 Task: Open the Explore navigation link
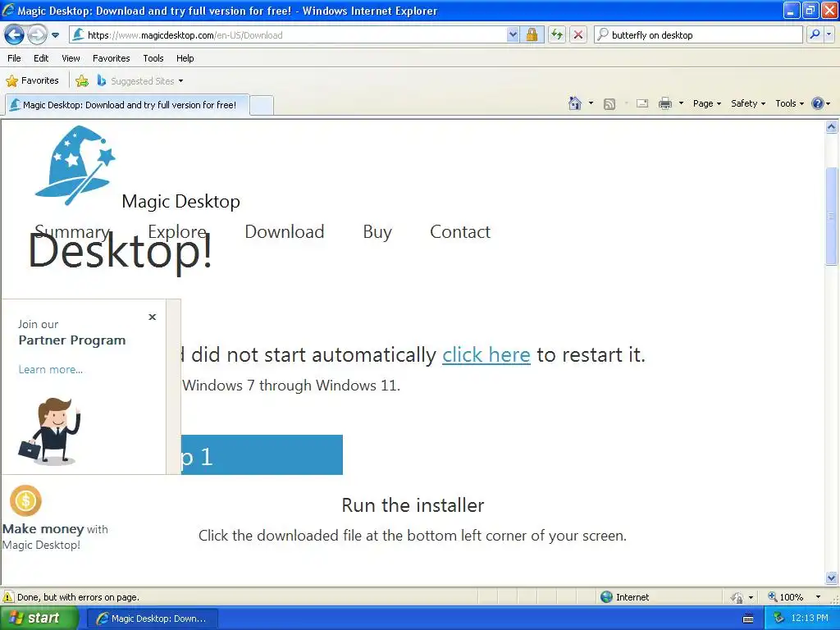tap(177, 231)
